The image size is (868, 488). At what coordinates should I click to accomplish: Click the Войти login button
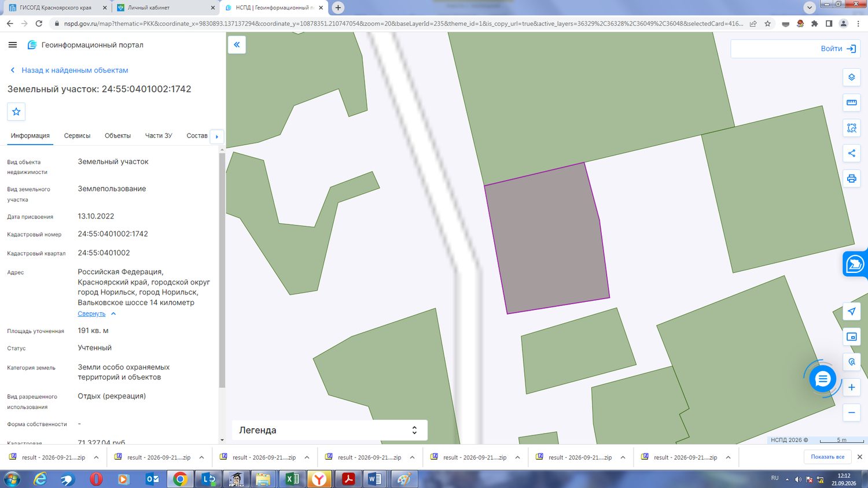[x=838, y=49]
